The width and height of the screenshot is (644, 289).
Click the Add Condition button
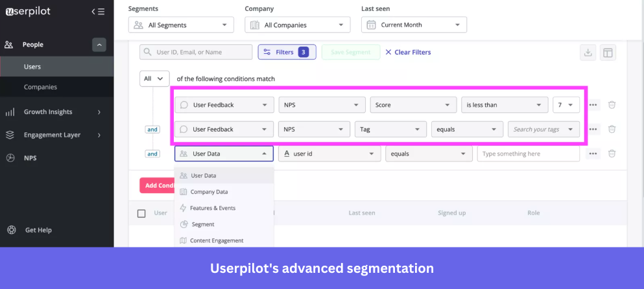158,185
